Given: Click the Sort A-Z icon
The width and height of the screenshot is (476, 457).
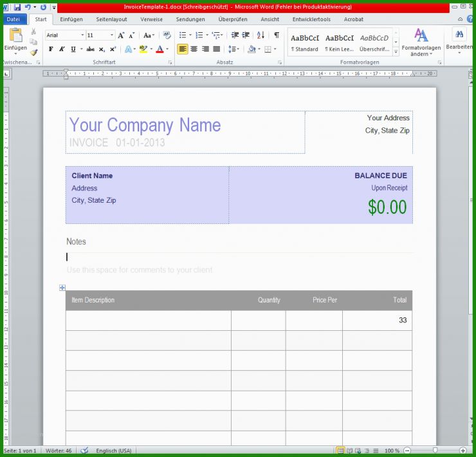Looking at the screenshot, I should coord(261,35).
